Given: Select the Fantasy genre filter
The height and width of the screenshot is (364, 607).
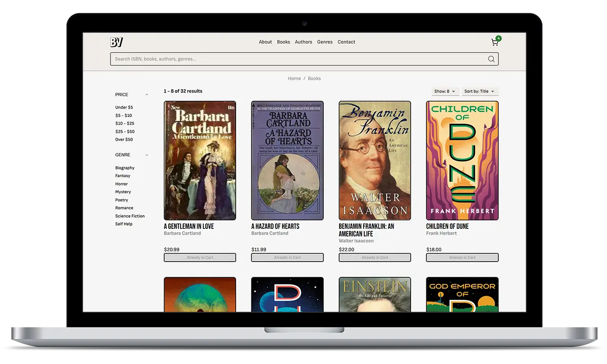Looking at the screenshot, I should (x=123, y=176).
